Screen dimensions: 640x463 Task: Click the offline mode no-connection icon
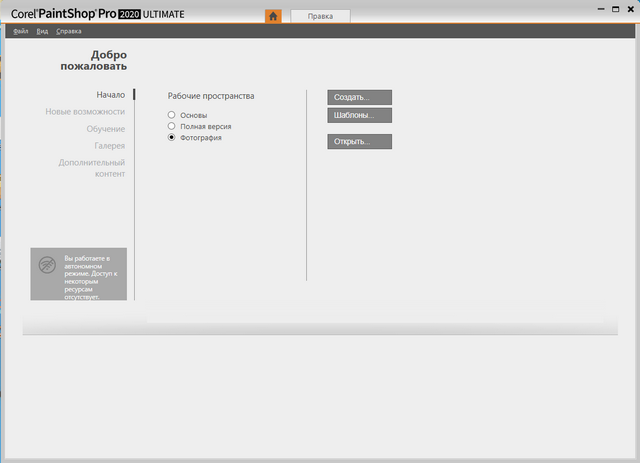pos(47,265)
